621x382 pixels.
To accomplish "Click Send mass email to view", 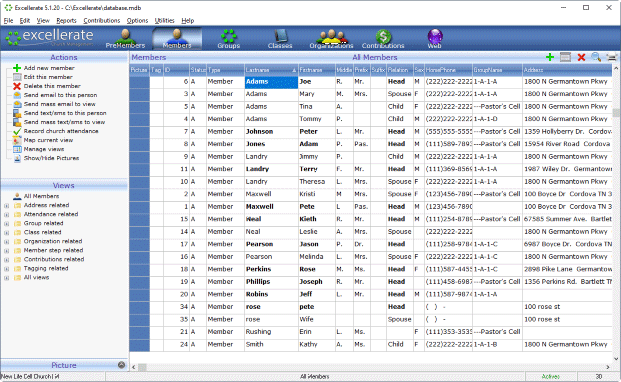I will tap(59, 104).
